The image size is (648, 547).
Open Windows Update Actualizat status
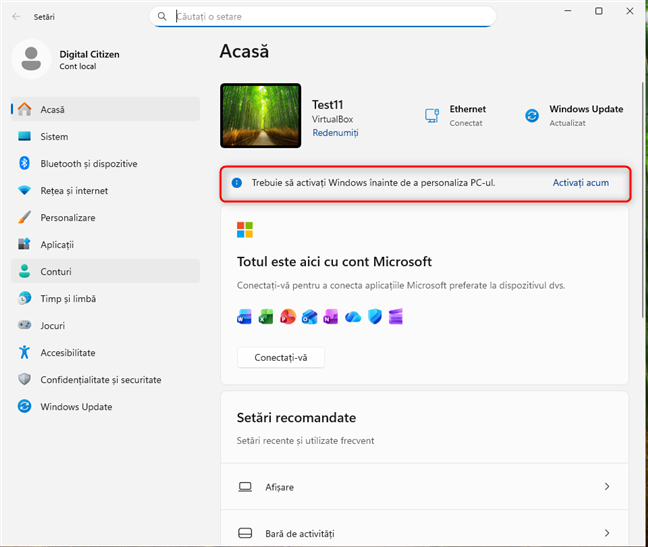(574, 115)
